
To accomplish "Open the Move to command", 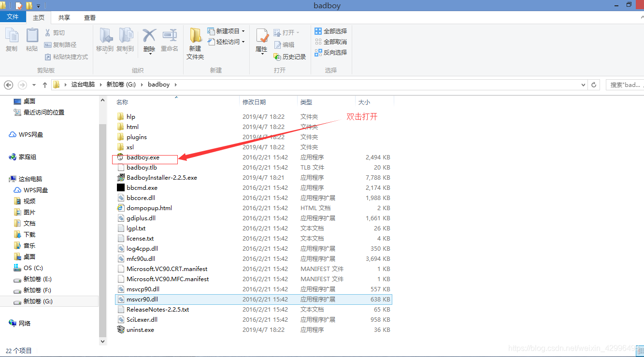I will point(105,40).
